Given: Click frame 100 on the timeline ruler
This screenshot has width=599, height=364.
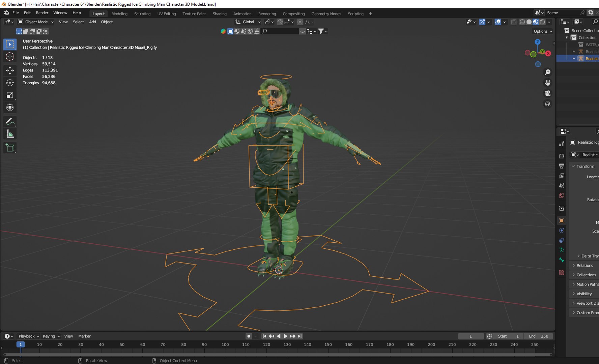Looking at the screenshot, I should tap(225, 345).
